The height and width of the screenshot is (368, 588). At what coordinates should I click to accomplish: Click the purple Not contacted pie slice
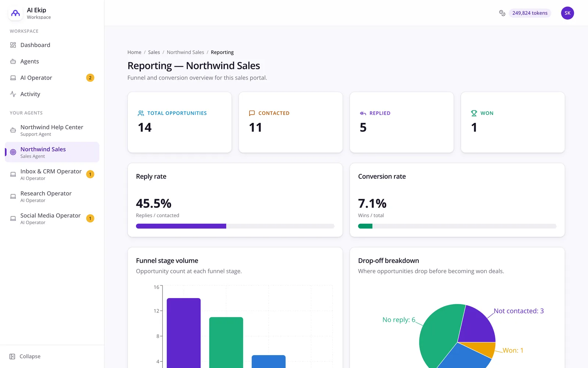(x=477, y=325)
